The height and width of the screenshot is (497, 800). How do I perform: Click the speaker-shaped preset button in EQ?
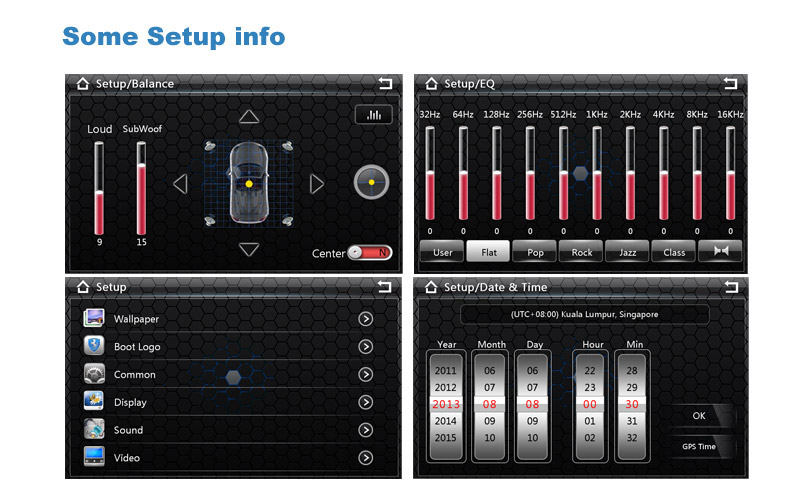[x=720, y=252]
